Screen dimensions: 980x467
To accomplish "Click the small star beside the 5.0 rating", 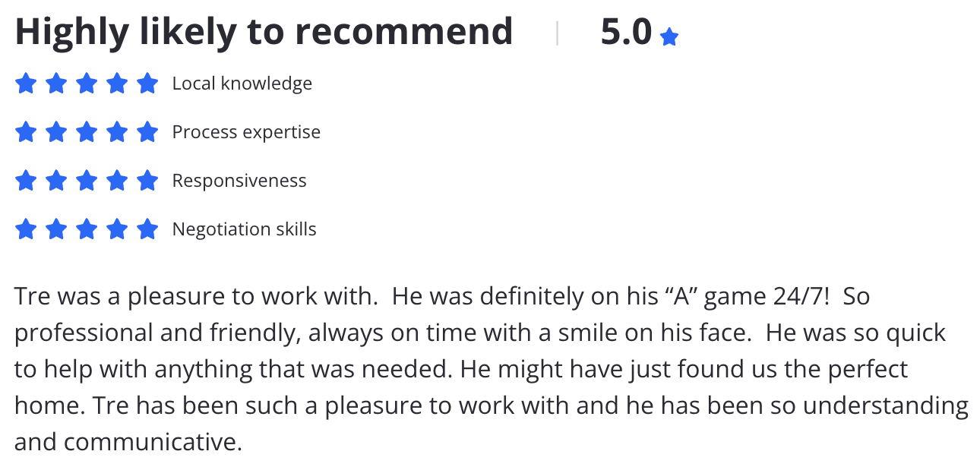I will coord(669,36).
